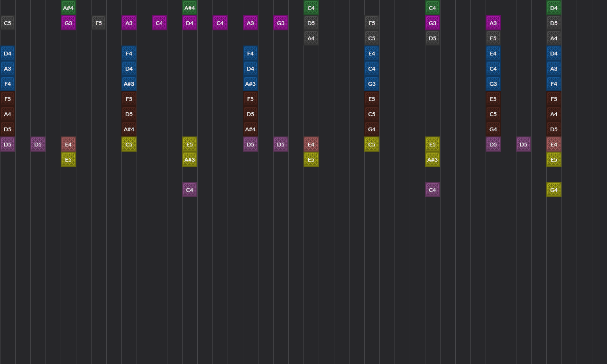Click brown G4 directly above purple D5

[x=493, y=129]
